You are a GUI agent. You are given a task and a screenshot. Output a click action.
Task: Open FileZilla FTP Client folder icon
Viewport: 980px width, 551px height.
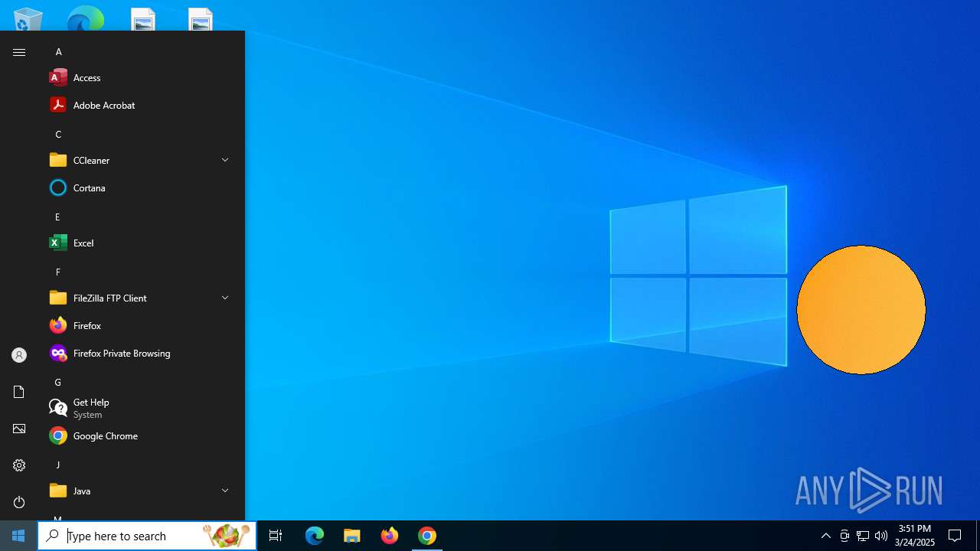click(x=58, y=298)
